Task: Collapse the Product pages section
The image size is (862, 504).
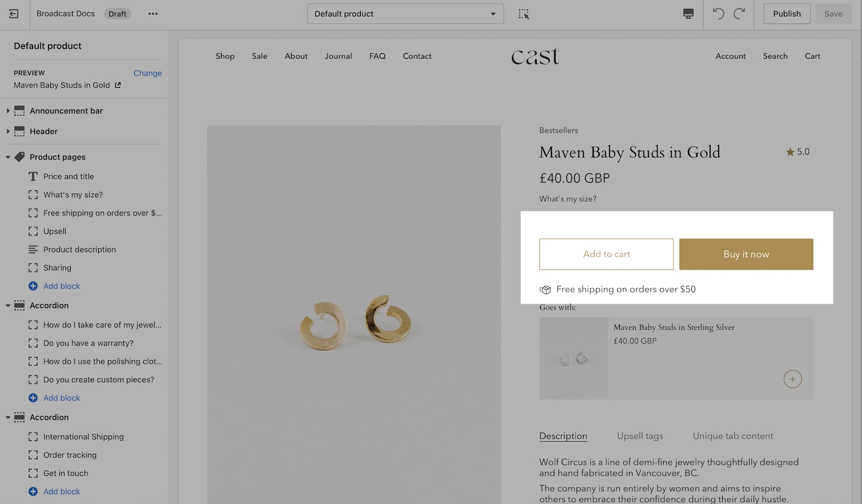Action: point(8,157)
